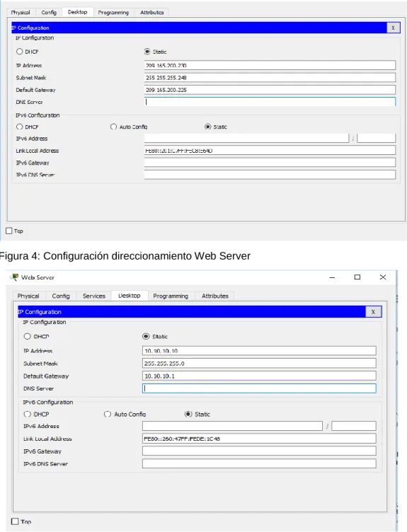The height and width of the screenshot is (532, 407).
Task: Select IPv6 Static radio in upper window
Action: [x=207, y=127]
